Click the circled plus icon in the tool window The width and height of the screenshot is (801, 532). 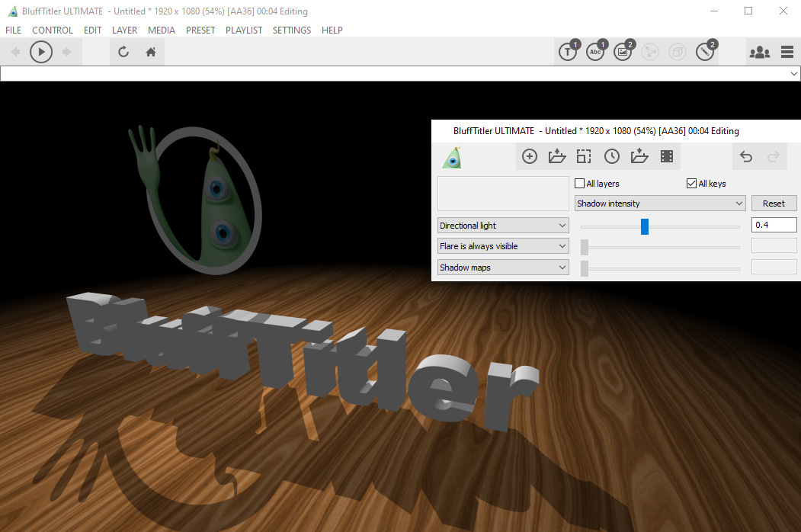pyautogui.click(x=530, y=156)
